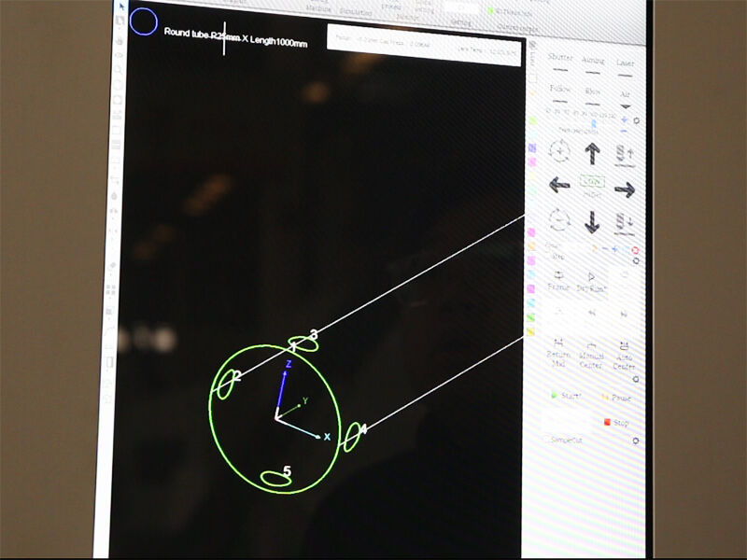This screenshot has height=560, width=747.
Task: Select the blue layer swatch
Action: pyautogui.click(x=532, y=148)
